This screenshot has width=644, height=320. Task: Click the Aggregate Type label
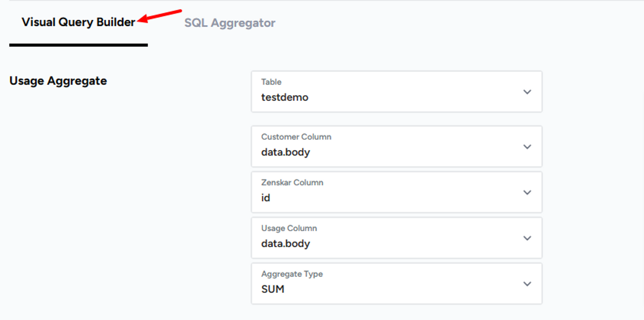(x=292, y=274)
